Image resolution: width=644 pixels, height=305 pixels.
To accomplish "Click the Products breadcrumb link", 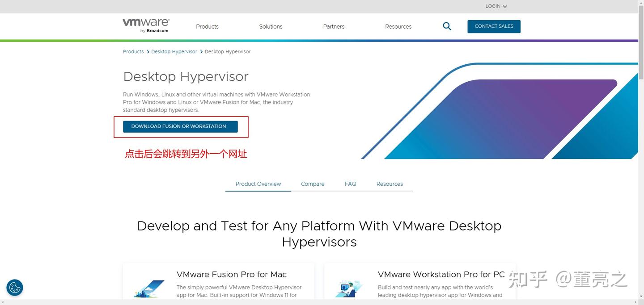I will [x=133, y=51].
